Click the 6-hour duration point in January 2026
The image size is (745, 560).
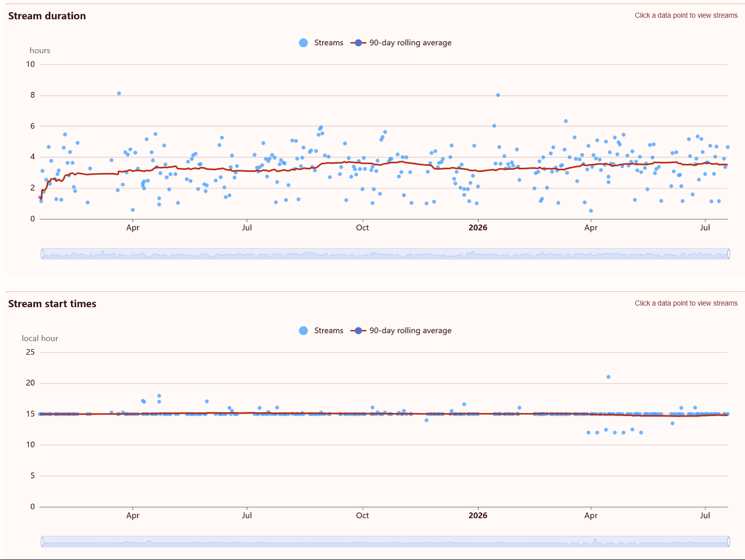(x=494, y=126)
